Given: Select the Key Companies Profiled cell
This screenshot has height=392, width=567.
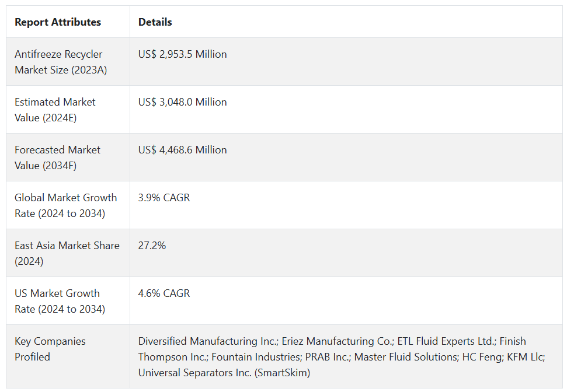Looking at the screenshot, I should click(50, 349).
